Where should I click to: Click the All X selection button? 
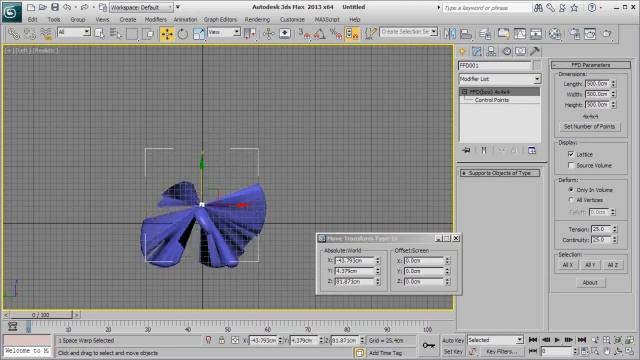pyautogui.click(x=568, y=265)
